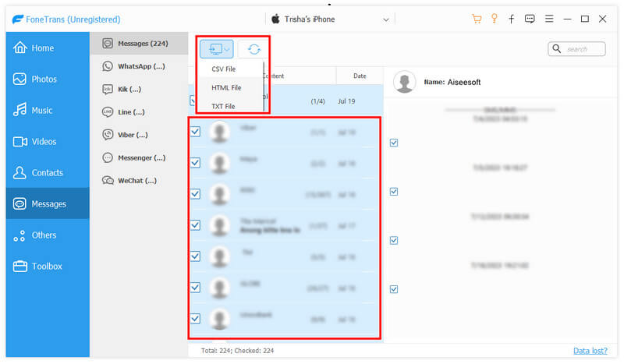This screenshot has width=624, height=364.
Task: Click the search magnifier icon
Action: point(557,48)
